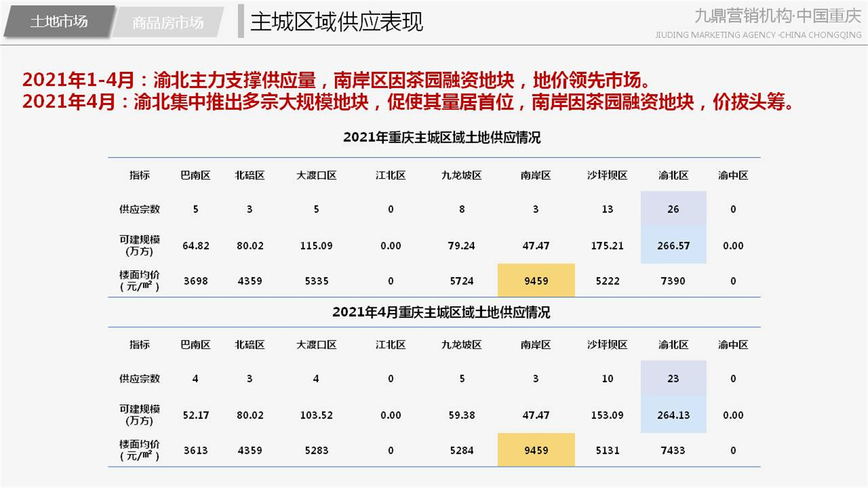Click the 7390 floor price cell
This screenshot has height=488, width=868.
(x=673, y=281)
